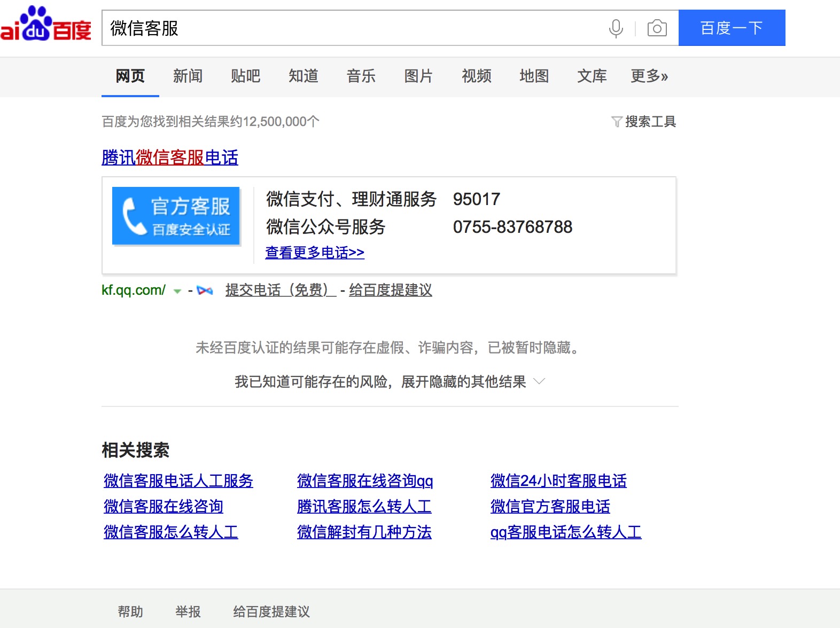This screenshot has height=628, width=840.
Task: Open the 腾讯微信客服电话 result title
Action: tap(170, 158)
